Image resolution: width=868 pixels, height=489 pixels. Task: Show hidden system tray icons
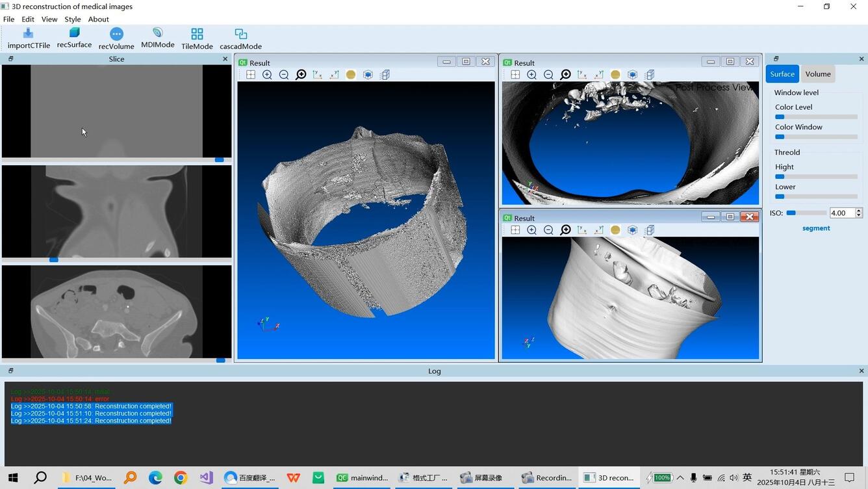(680, 478)
